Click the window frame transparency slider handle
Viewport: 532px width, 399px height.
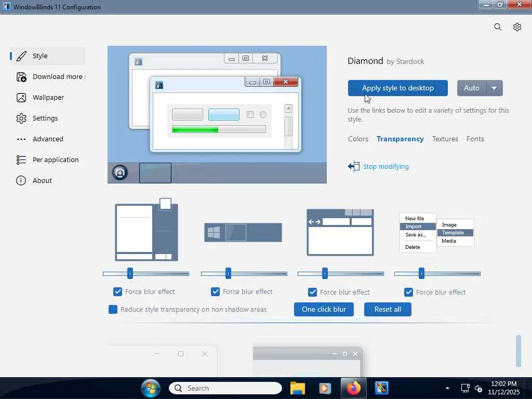325,273
